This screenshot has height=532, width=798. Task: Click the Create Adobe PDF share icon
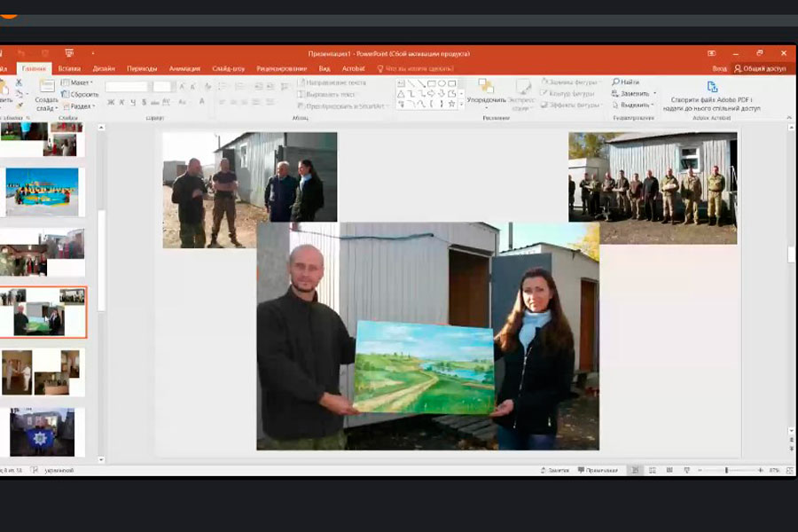(x=711, y=87)
